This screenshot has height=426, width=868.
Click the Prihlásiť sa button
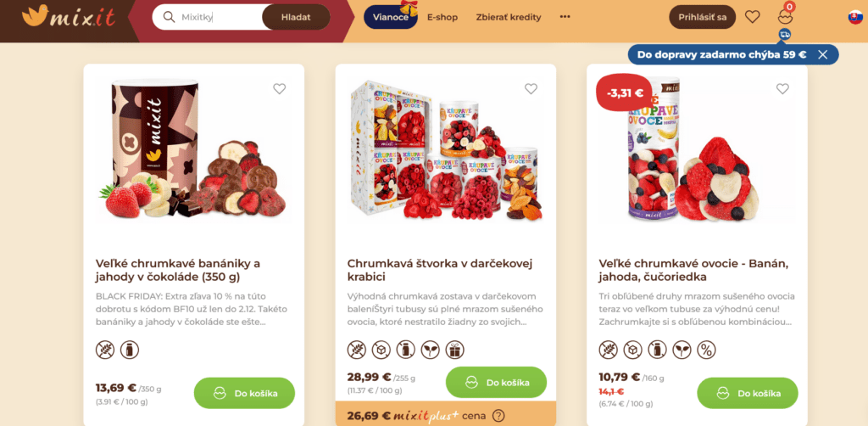click(703, 17)
